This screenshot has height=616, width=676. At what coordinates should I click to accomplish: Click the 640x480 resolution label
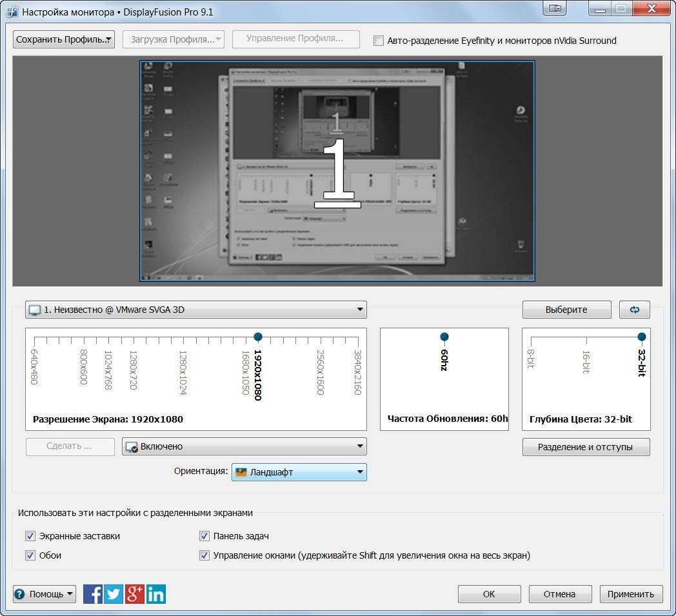pos(34,367)
